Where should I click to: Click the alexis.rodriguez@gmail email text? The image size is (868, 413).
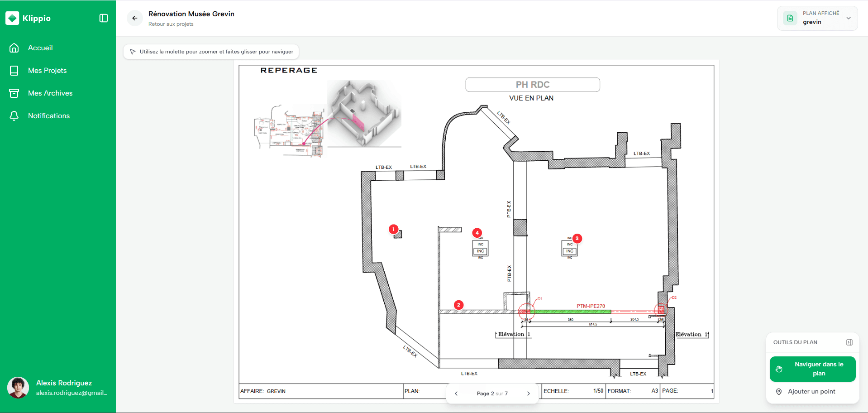(72, 393)
